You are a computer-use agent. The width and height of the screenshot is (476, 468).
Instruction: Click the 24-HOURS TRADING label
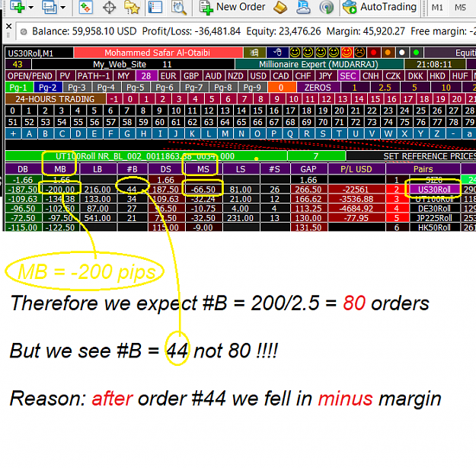click(56, 99)
